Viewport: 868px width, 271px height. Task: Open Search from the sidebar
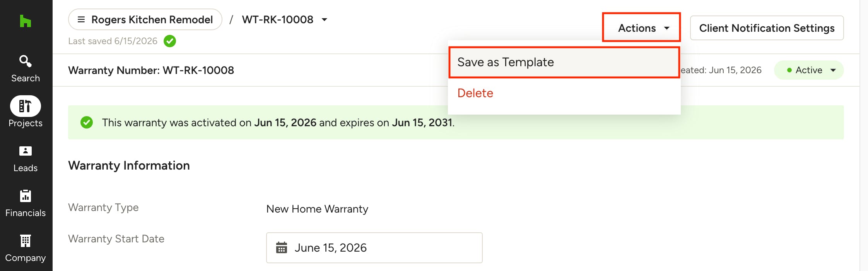[26, 69]
